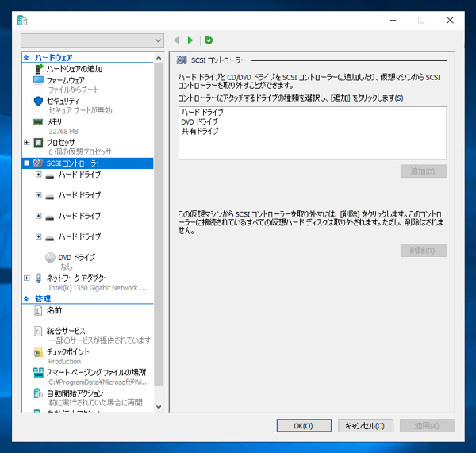Select the second ハード ドライブ disk icon
This screenshot has width=476, height=453.
pyautogui.click(x=50, y=197)
